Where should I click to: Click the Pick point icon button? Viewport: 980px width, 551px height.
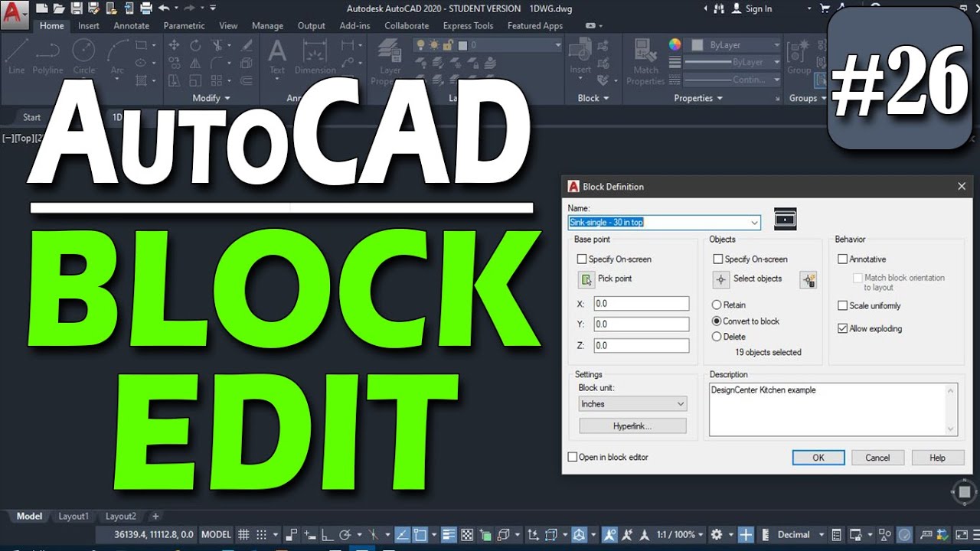click(x=586, y=279)
